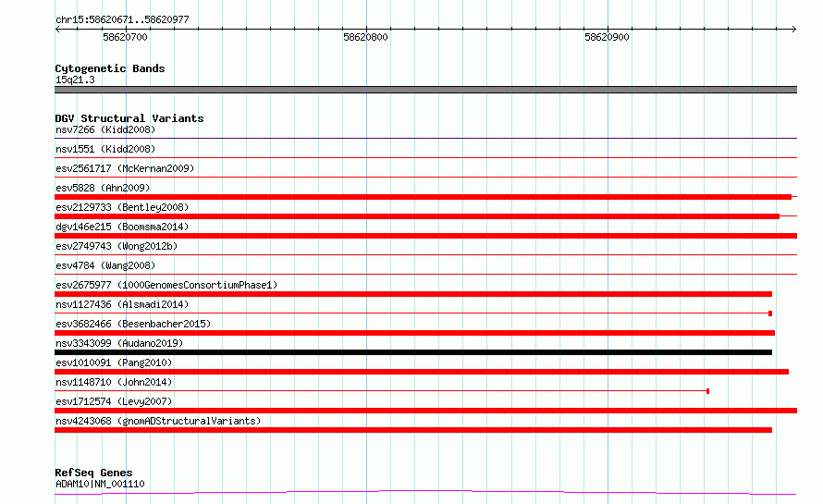The image size is (823, 504).
Task: Open variant nsv1127436 (Alsmadi2014) label
Action: tap(122, 304)
